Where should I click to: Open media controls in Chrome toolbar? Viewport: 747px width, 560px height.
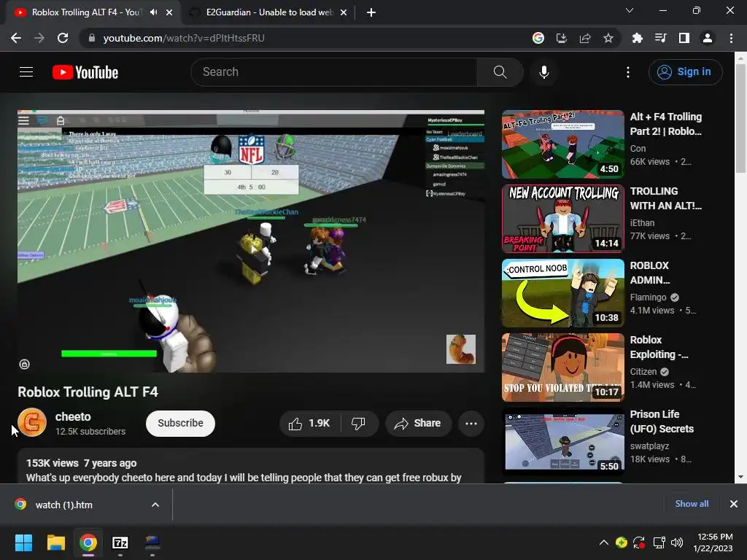pos(661,38)
